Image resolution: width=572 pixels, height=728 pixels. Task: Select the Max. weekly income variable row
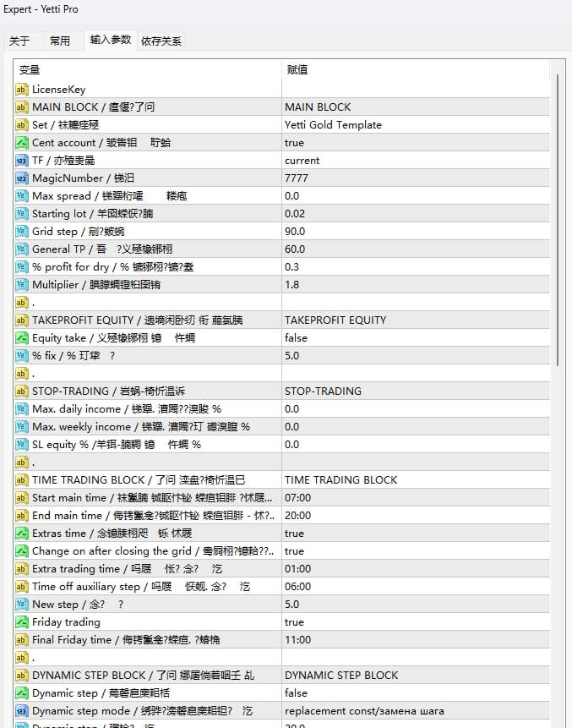tap(148, 427)
